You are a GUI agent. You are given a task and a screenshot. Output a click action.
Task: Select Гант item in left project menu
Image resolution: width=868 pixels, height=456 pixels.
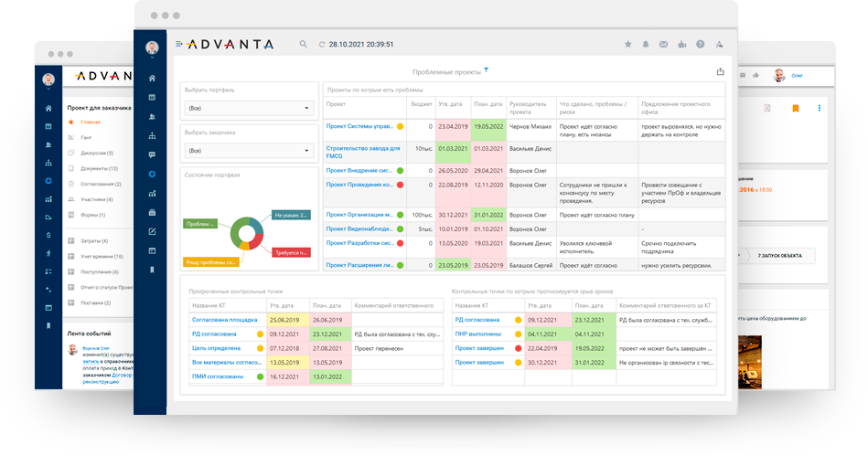point(86,137)
